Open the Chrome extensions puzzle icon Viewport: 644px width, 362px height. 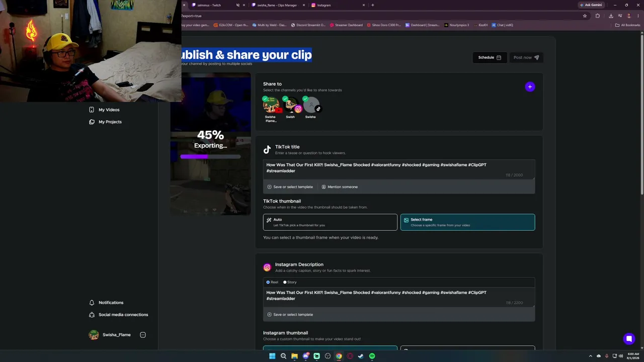pos(598,16)
